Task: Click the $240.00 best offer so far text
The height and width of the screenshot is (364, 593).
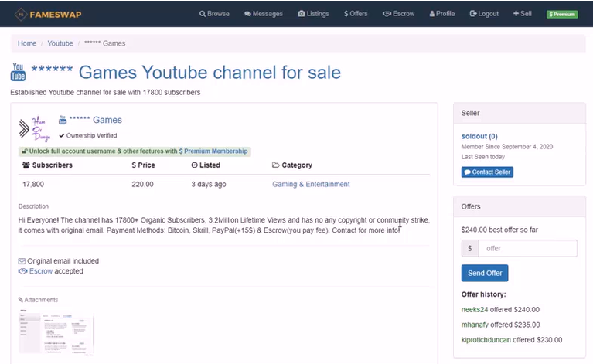Action: click(499, 230)
